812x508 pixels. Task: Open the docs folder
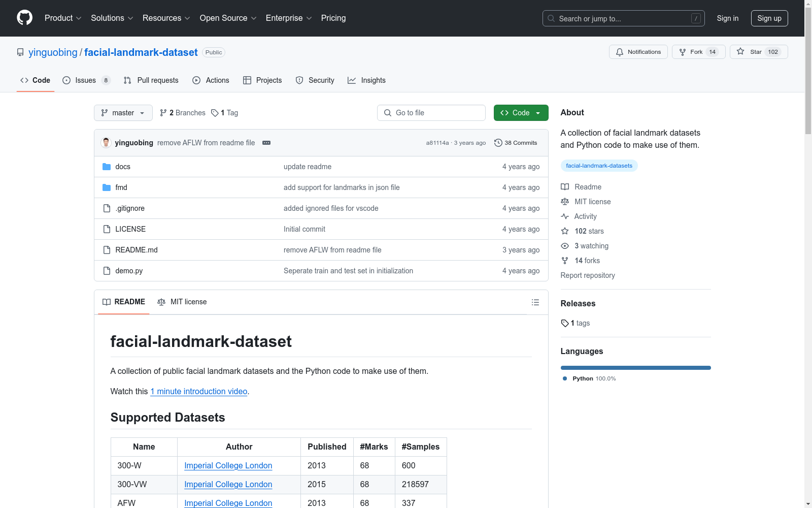click(123, 167)
